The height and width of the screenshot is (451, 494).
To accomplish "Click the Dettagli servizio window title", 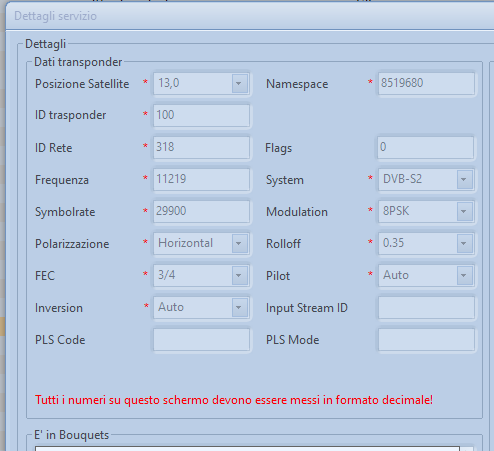I will tap(55, 16).
